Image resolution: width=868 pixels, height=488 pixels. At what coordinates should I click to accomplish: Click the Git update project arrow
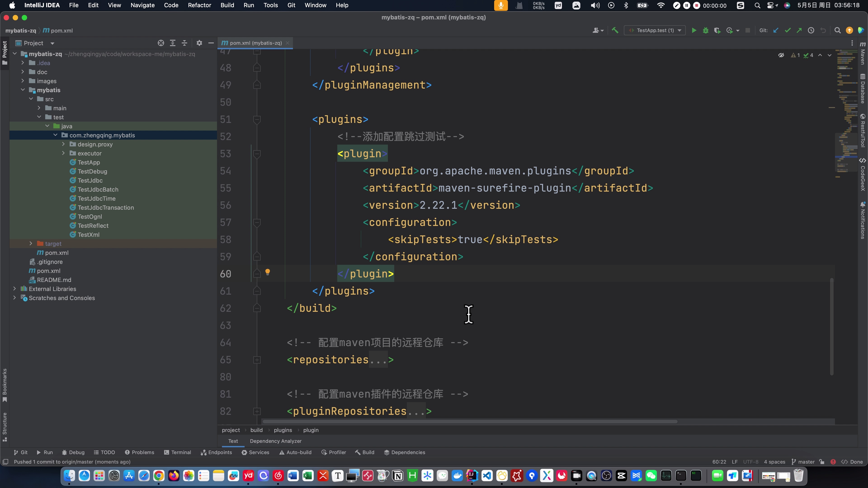coord(776,30)
